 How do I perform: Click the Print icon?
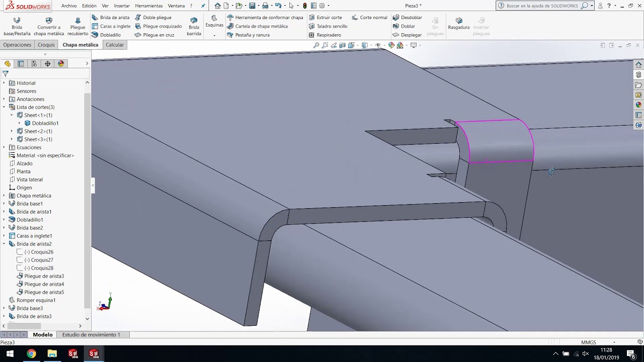click(265, 6)
